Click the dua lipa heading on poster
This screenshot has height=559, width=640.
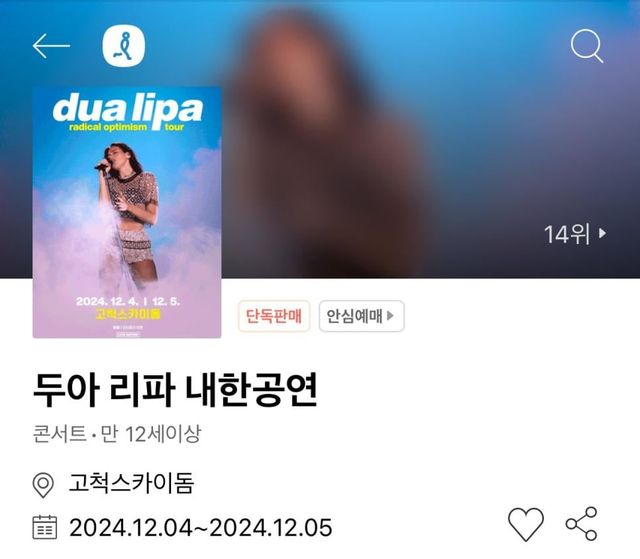[x=128, y=109]
